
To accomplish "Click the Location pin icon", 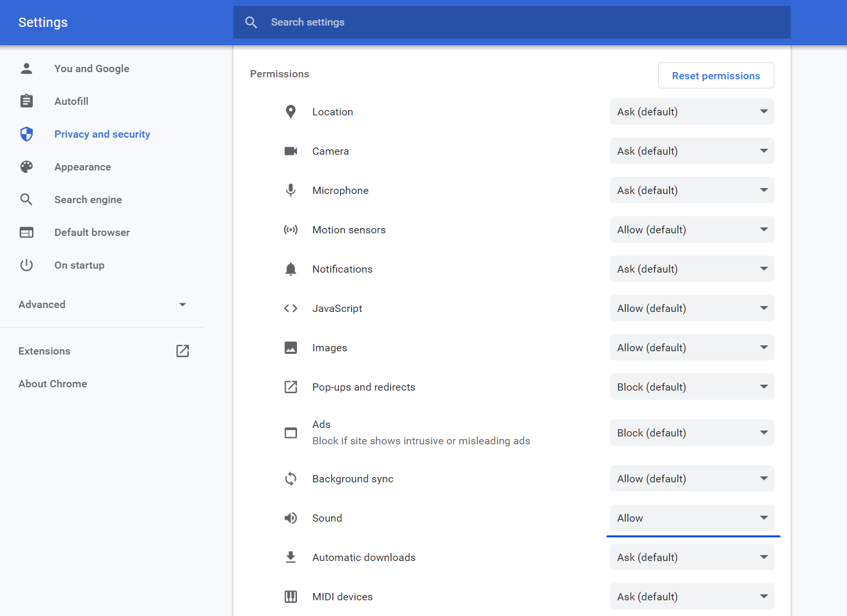I will 290,111.
